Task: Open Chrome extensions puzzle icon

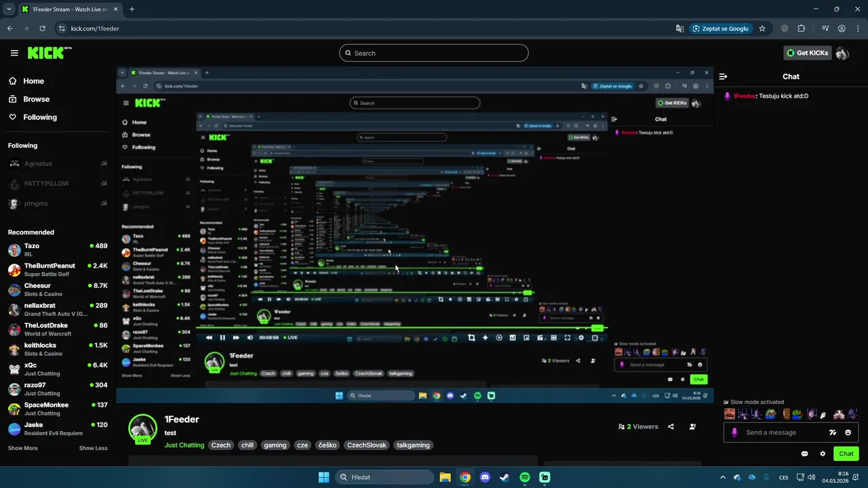Action: point(802,28)
